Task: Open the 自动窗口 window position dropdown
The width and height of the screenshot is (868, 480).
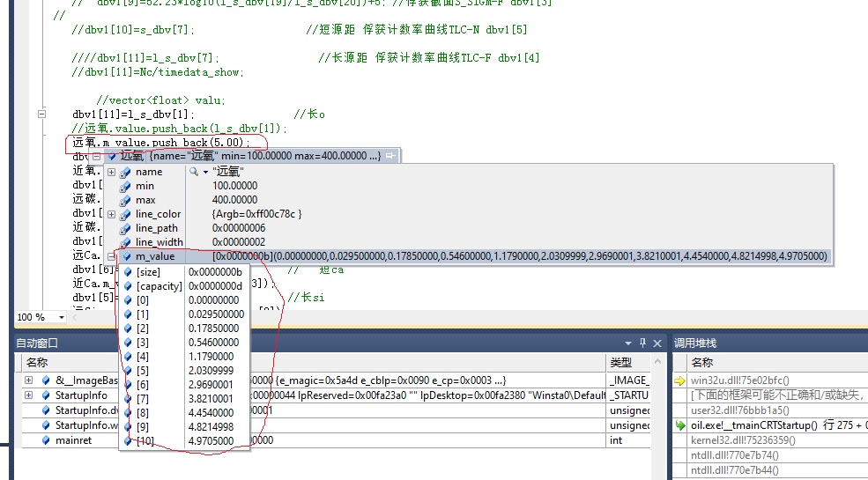Action: pyautogui.click(x=627, y=343)
